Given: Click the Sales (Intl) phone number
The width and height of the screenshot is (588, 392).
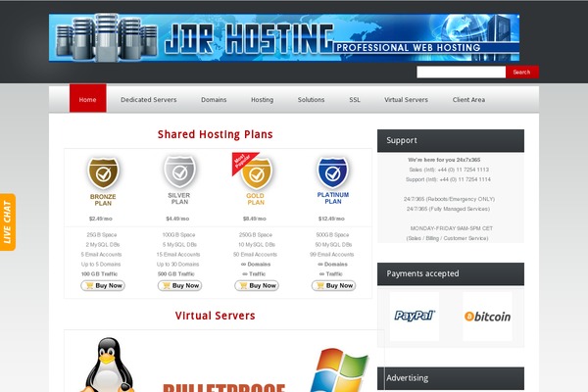Looking at the screenshot, I should [x=449, y=170].
